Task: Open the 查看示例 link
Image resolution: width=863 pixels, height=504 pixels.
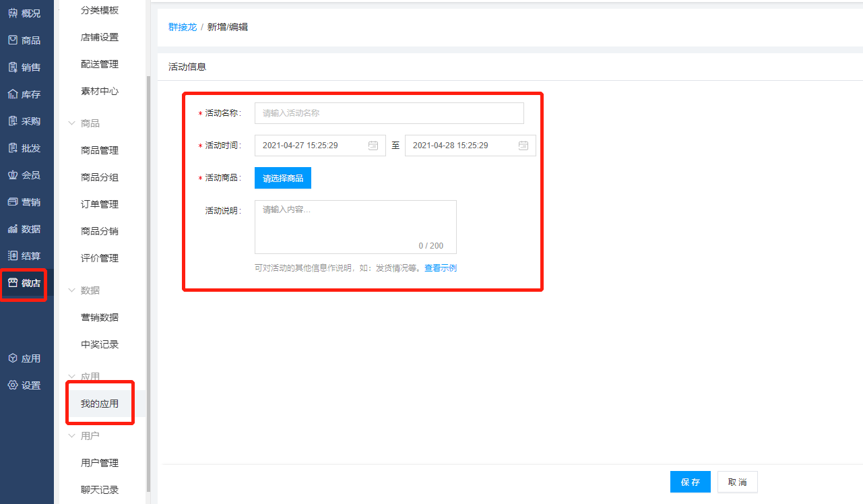Action: 441,267
